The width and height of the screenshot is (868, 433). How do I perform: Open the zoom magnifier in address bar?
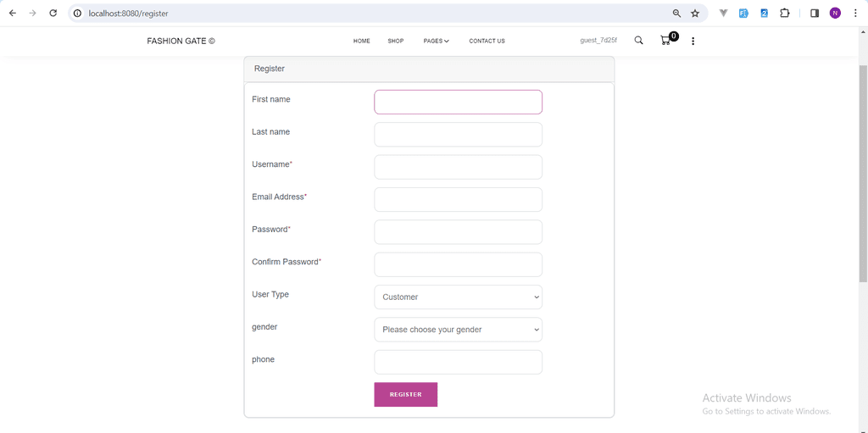click(676, 14)
